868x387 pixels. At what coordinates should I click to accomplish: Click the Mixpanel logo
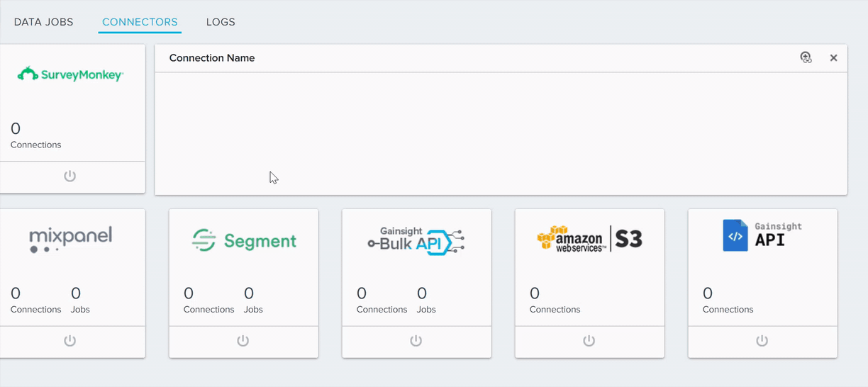[70, 240]
